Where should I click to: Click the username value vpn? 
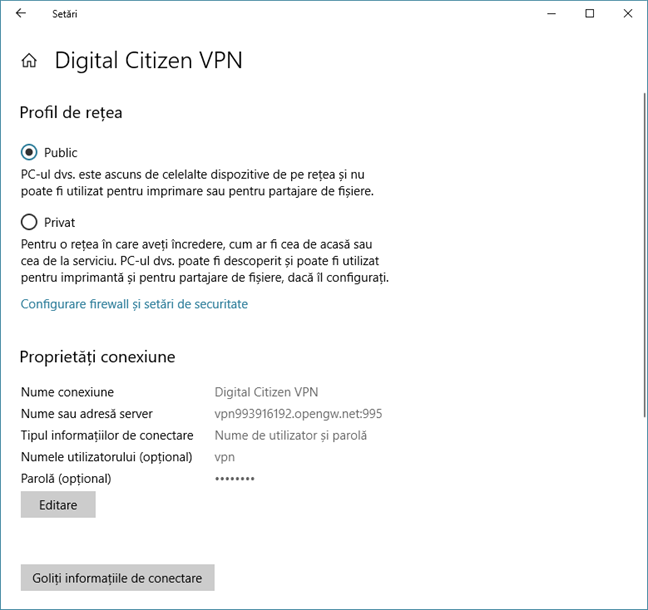(x=224, y=457)
